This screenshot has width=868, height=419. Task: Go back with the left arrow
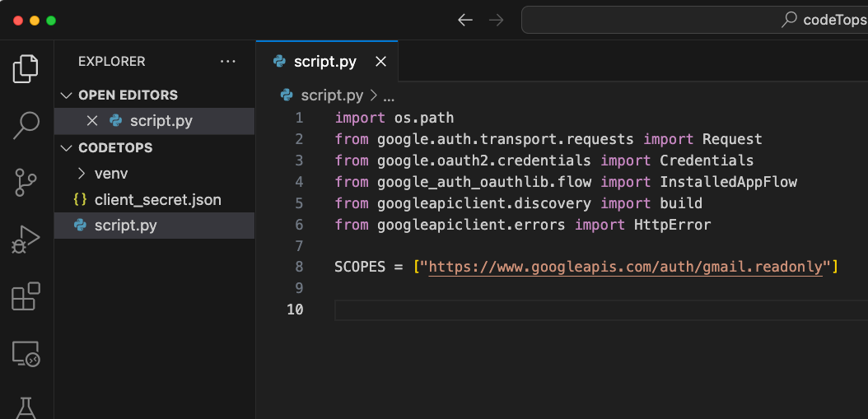pyautogui.click(x=465, y=21)
